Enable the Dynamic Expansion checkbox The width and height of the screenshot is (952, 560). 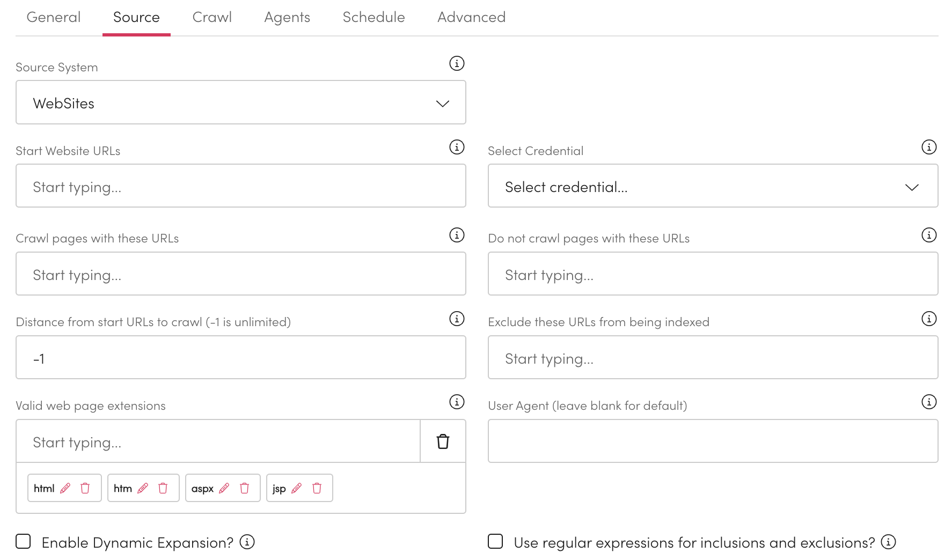tap(23, 541)
